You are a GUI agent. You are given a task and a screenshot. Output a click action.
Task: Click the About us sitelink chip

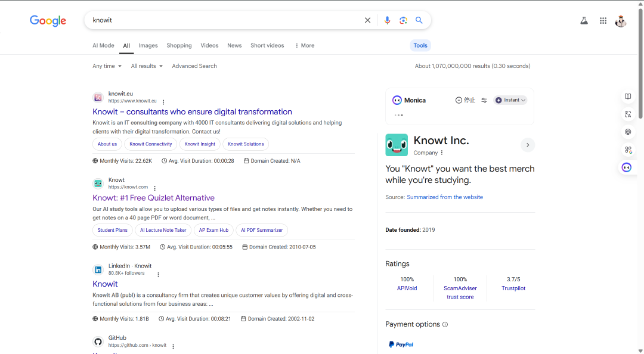(x=107, y=144)
